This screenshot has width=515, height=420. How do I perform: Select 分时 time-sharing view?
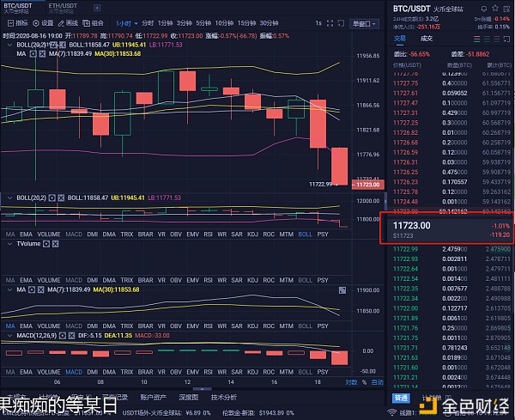[148, 23]
